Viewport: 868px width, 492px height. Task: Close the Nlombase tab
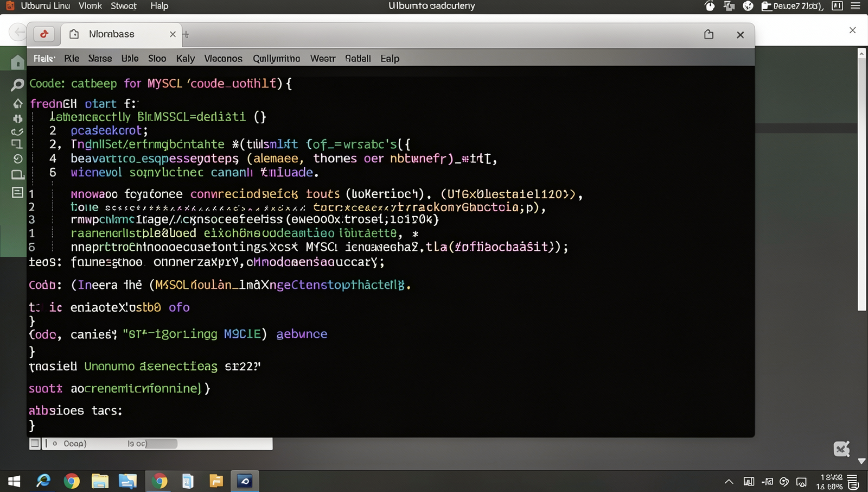pyautogui.click(x=173, y=34)
